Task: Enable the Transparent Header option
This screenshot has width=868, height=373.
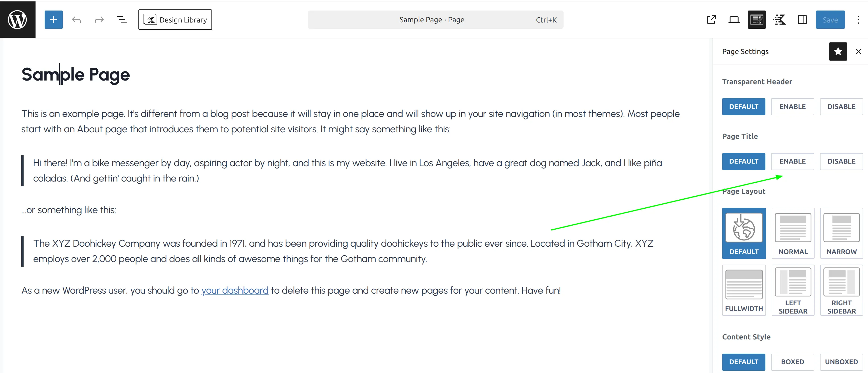Action: pyautogui.click(x=792, y=107)
